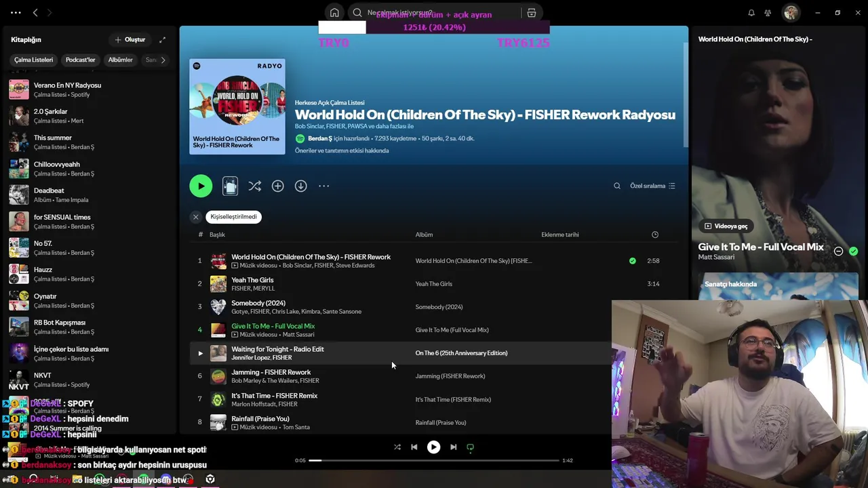Toggle saved checkmark on World Hold On row
Screen dimensions: 868x488
point(633,261)
